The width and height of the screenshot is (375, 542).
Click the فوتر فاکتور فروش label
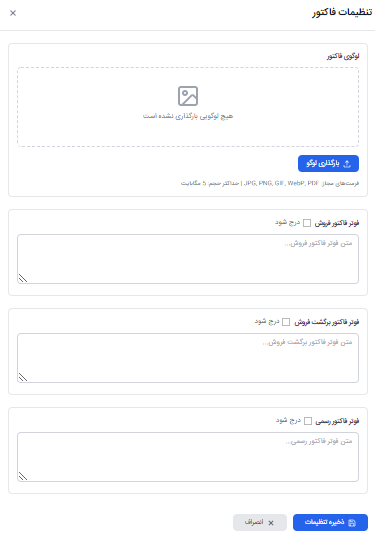(337, 223)
